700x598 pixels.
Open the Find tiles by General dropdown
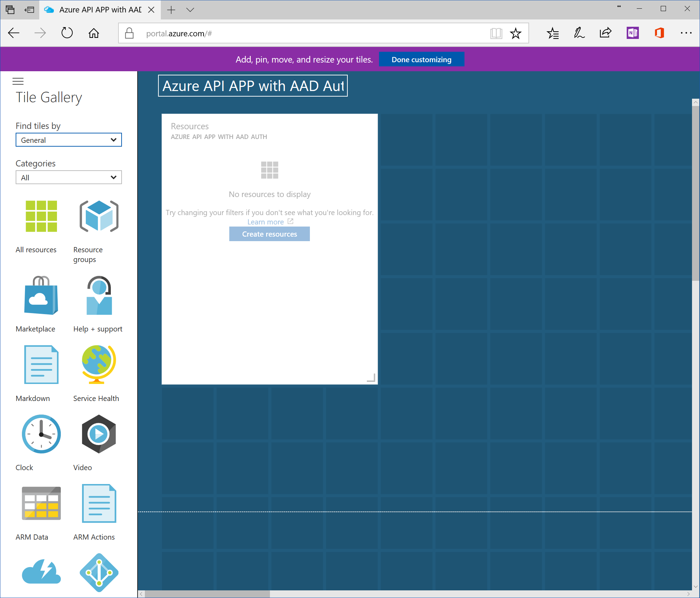tap(68, 140)
